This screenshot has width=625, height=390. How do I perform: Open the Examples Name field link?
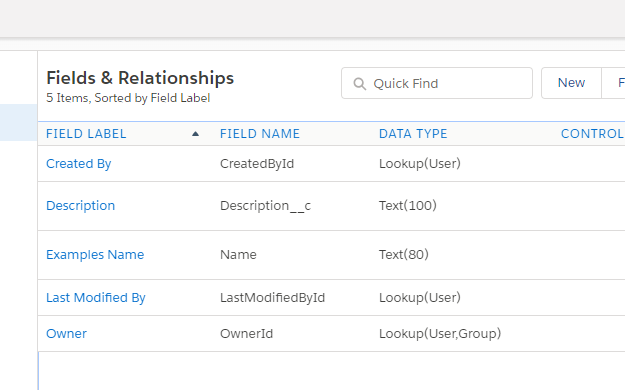click(95, 254)
